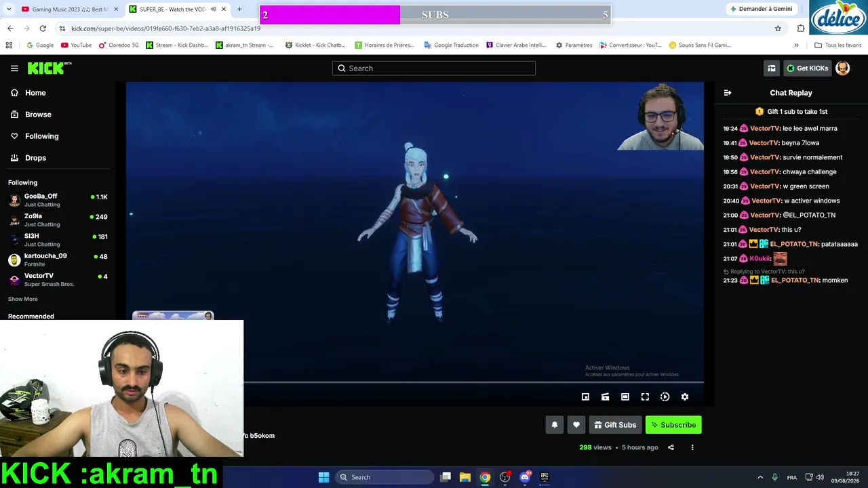Open the tab search dropdown
The width and height of the screenshot is (868, 488).
pyautogui.click(x=10, y=9)
